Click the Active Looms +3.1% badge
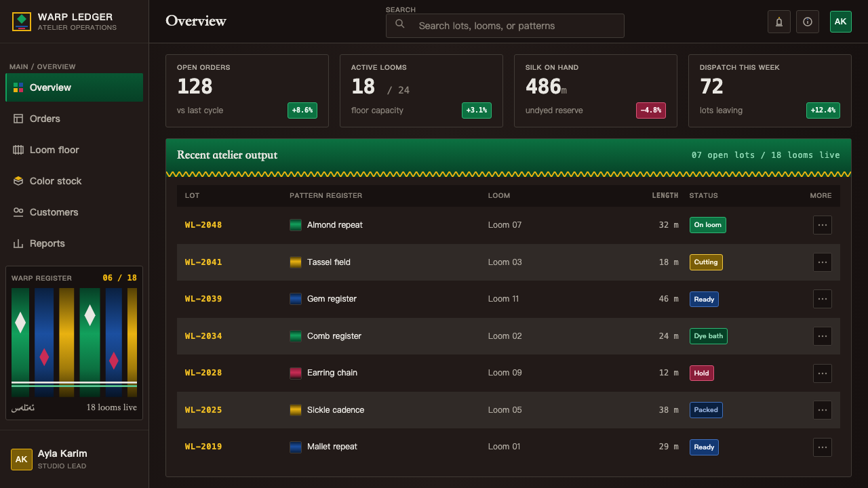Viewport: 868px width, 488px height. (x=477, y=110)
